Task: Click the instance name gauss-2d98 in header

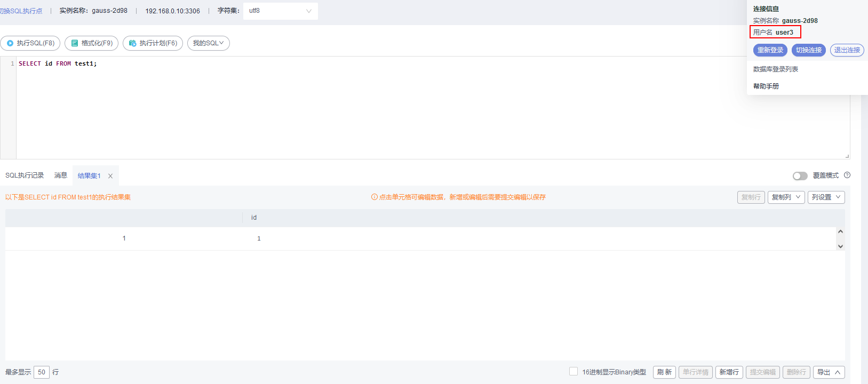Action: tap(109, 11)
